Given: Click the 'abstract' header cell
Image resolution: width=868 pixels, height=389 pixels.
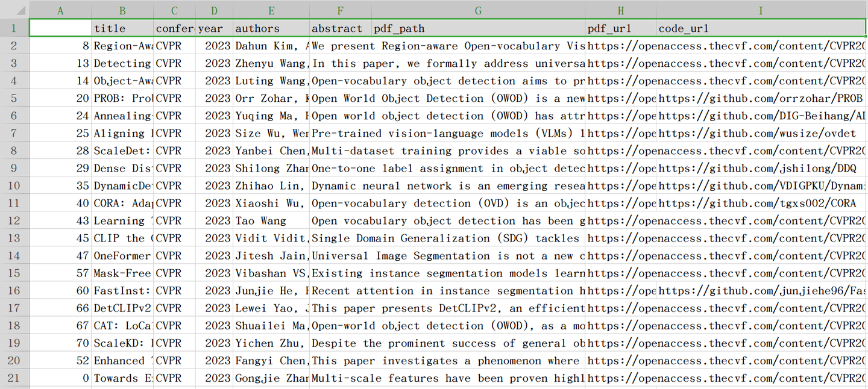Looking at the screenshot, I should click(341, 28).
